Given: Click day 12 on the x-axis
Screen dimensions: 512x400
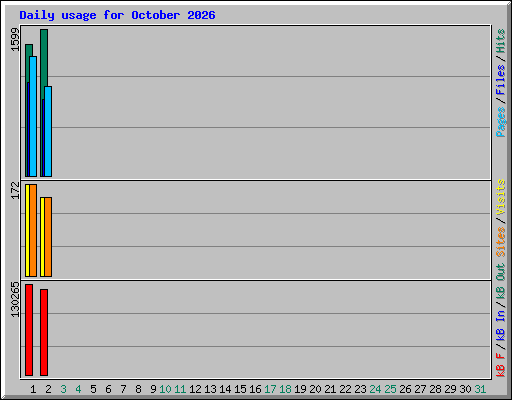Looking at the screenshot, I should coord(195,389).
